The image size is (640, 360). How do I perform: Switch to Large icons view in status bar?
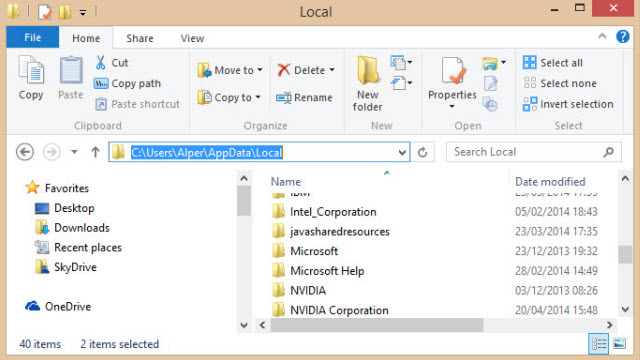(x=619, y=344)
